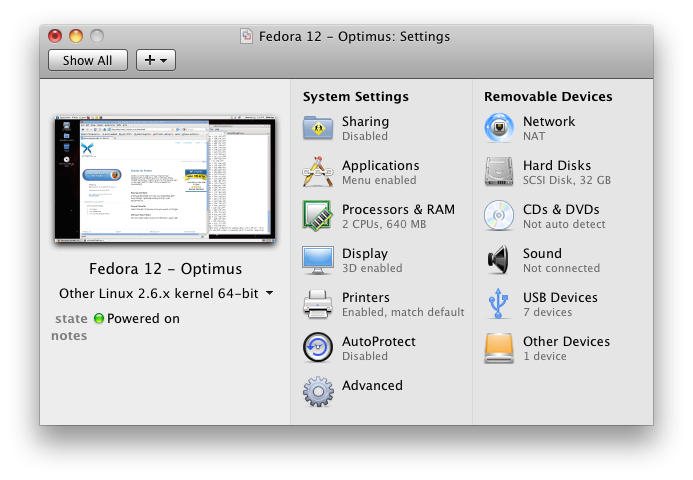
Task: Open the Advanced gear icon
Action: click(x=318, y=392)
